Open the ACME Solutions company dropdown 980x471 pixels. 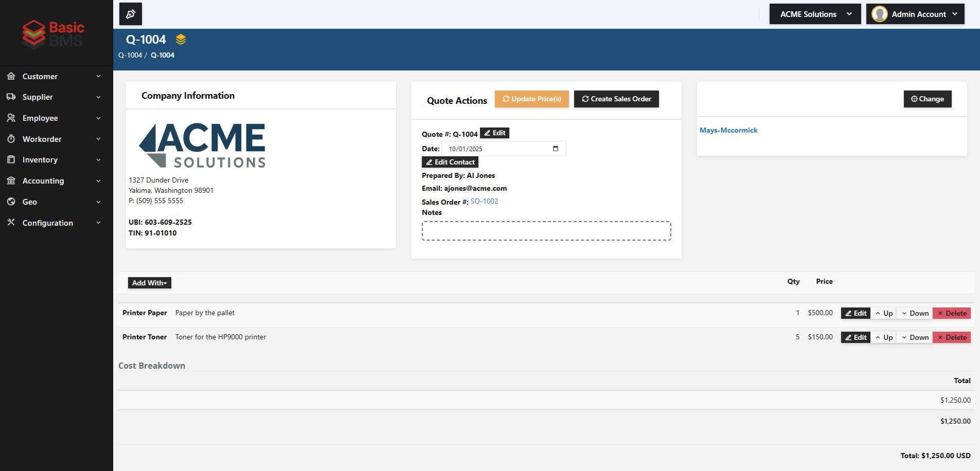pos(815,14)
